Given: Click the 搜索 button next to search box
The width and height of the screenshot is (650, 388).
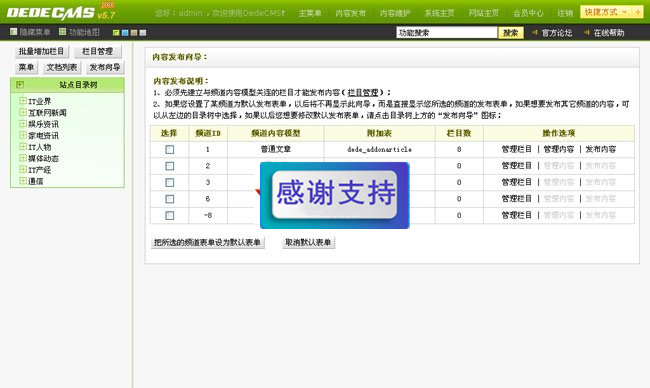Looking at the screenshot, I should click(x=511, y=33).
